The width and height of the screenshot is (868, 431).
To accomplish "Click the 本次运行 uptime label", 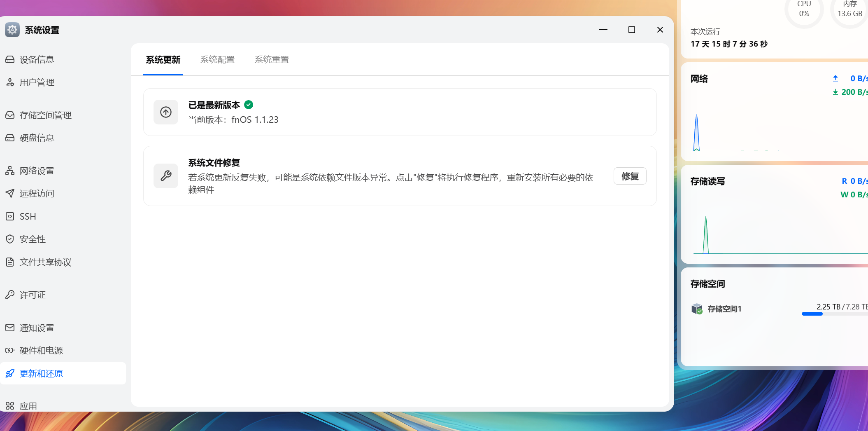I will pos(705,32).
